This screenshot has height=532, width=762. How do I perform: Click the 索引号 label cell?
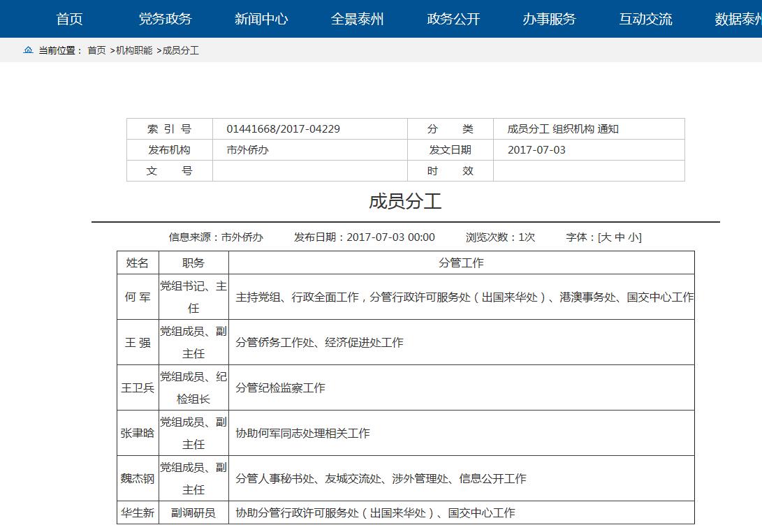click(170, 128)
